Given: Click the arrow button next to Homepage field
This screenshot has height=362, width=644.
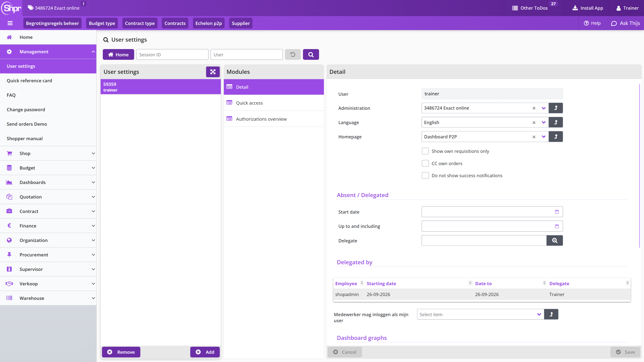Looking at the screenshot, I should point(556,137).
